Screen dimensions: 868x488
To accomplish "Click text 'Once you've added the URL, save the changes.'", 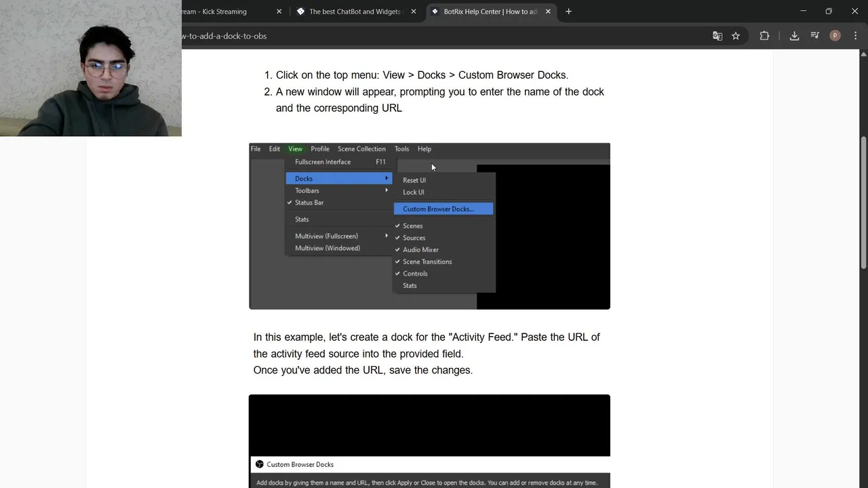I will [363, 370].
